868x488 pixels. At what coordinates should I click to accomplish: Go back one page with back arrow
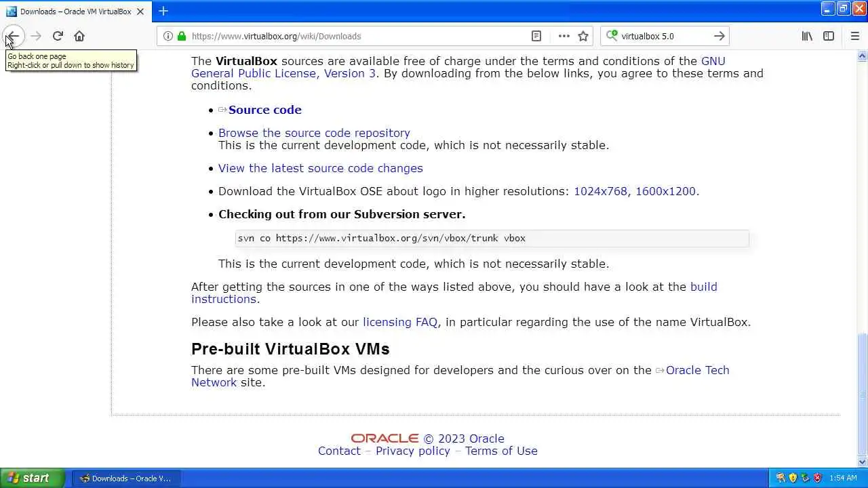[x=13, y=36]
